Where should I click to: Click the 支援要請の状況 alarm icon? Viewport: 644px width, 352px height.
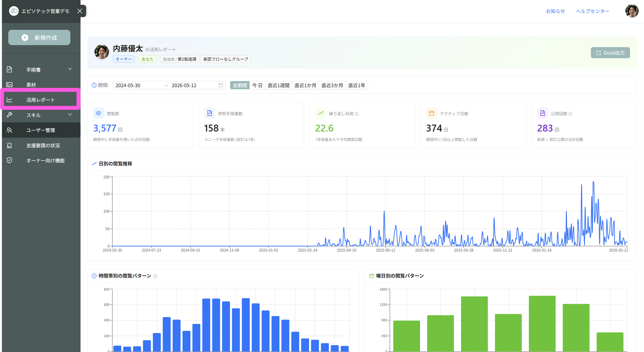pyautogui.click(x=9, y=145)
